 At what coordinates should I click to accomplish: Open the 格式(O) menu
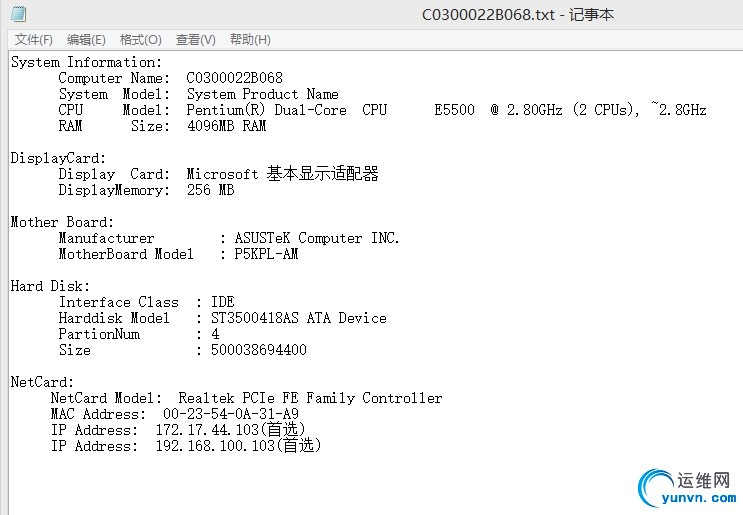pos(140,40)
